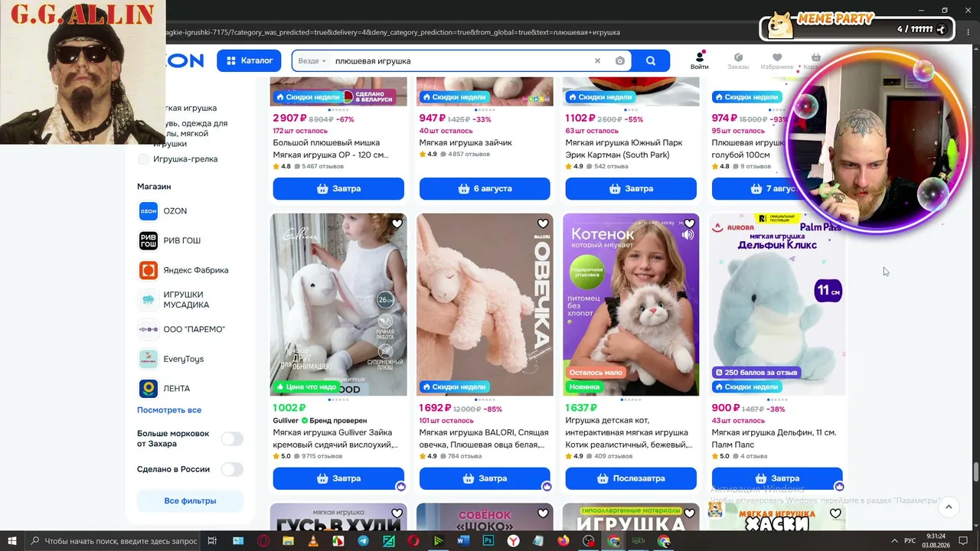Open the Дельфин Кликс product image
Image resolution: width=980 pixels, height=551 pixels.
pos(777,305)
